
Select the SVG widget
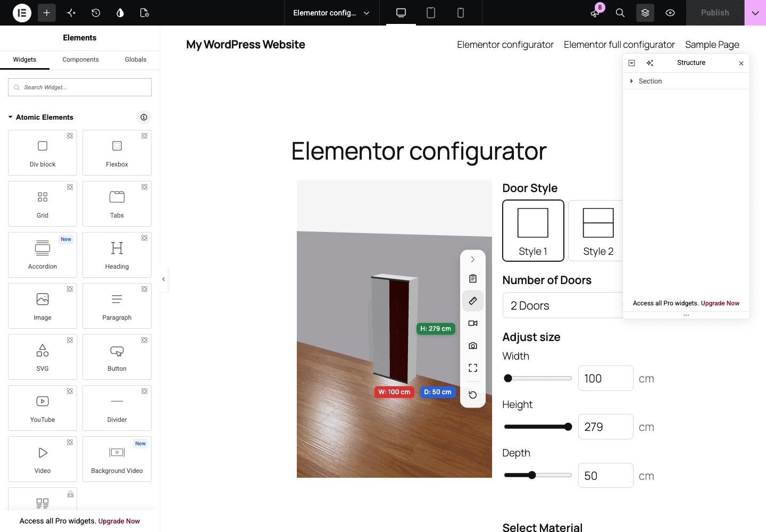point(43,357)
